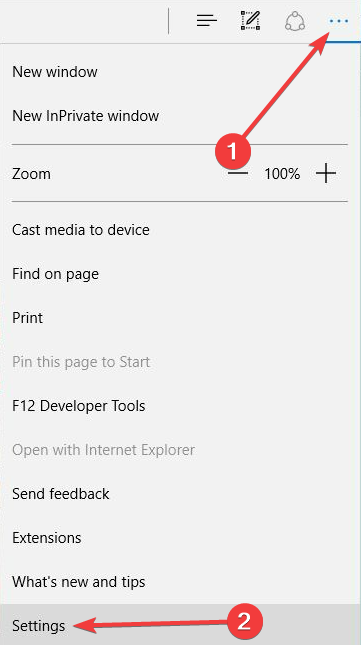Screen dimensions: 361x645
Task: Click the three-dot More menu icon
Action: (x=339, y=20)
